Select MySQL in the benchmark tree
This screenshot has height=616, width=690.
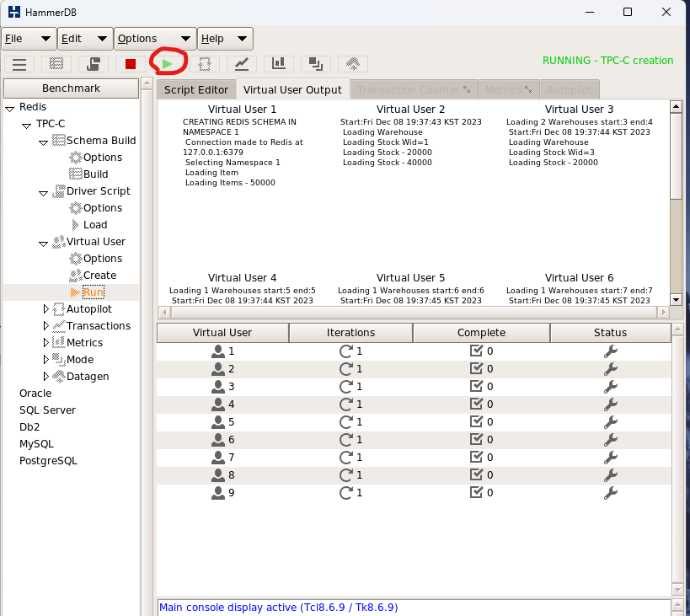36,444
